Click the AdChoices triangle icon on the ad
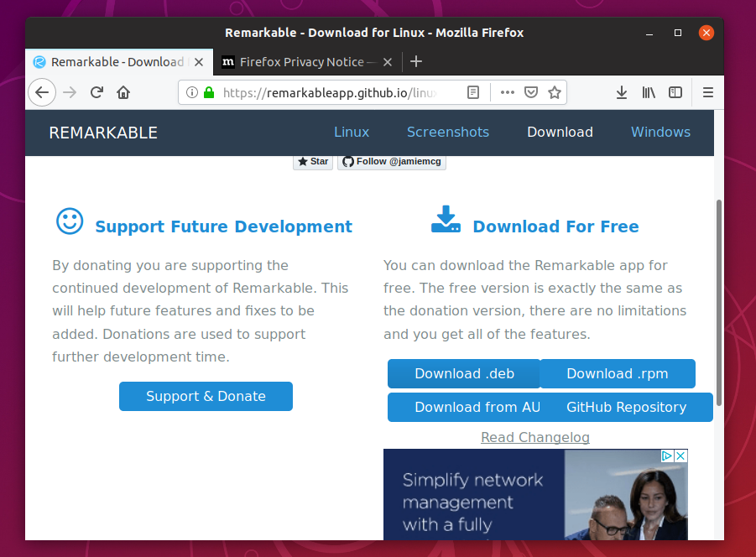 [x=667, y=455]
